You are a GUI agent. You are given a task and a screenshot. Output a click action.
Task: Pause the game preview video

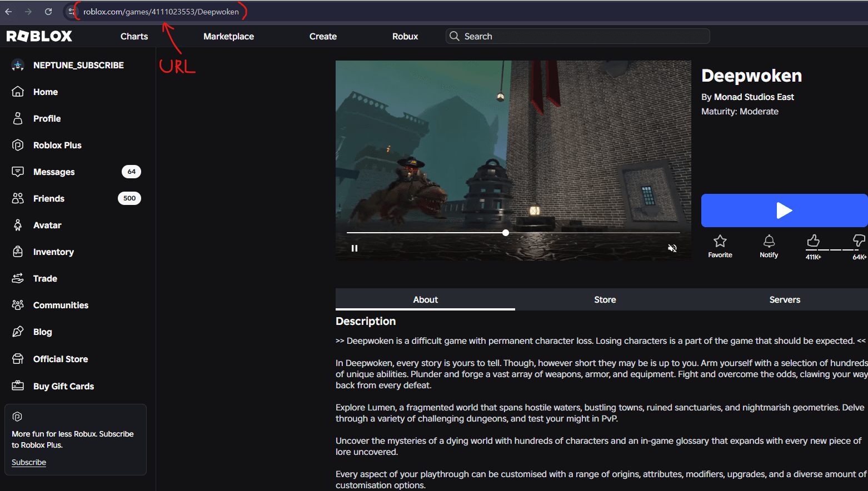point(355,248)
